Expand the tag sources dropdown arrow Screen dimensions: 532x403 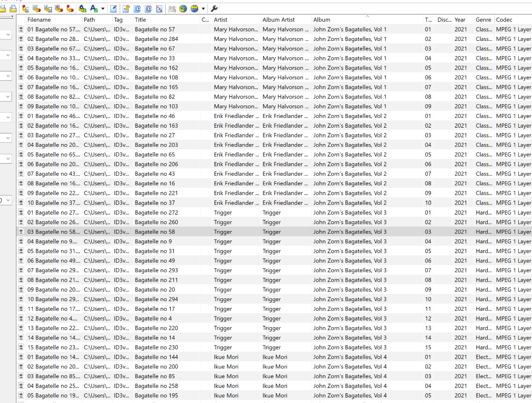point(203,8)
